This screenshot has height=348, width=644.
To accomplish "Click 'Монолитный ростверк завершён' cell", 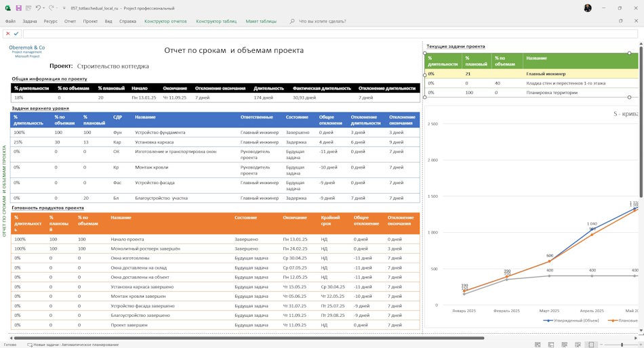I will coord(145,248).
